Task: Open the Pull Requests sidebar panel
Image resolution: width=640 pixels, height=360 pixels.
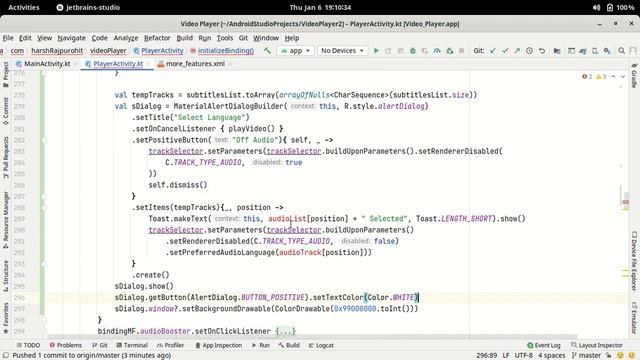Action: point(6,157)
